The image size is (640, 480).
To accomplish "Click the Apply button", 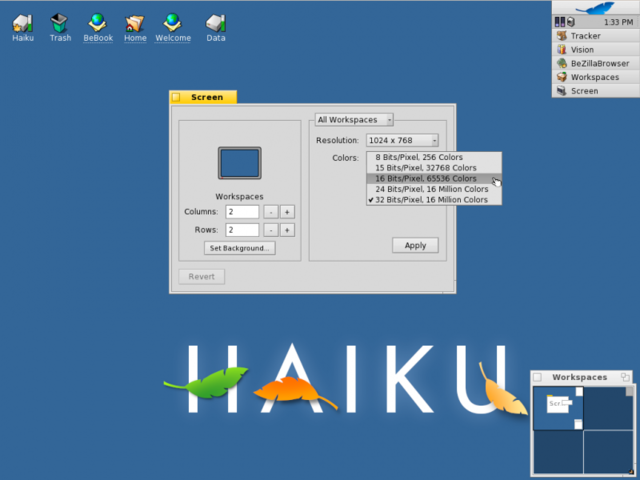I will [x=415, y=245].
